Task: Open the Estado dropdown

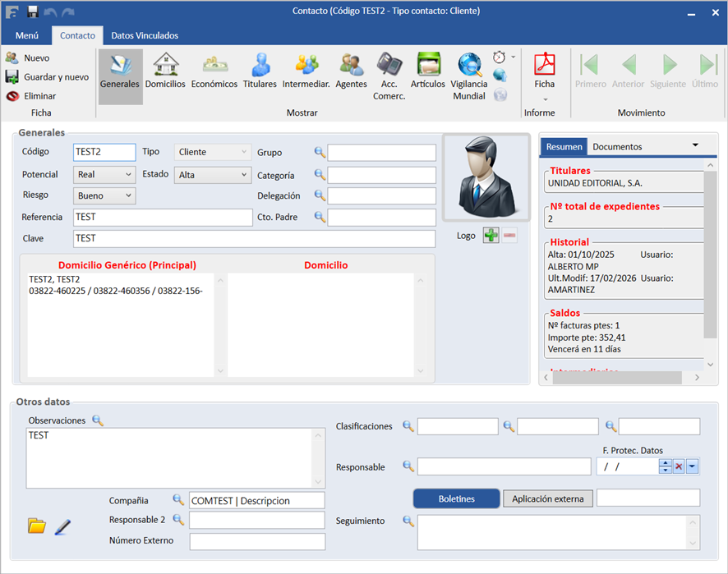Action: click(x=244, y=175)
